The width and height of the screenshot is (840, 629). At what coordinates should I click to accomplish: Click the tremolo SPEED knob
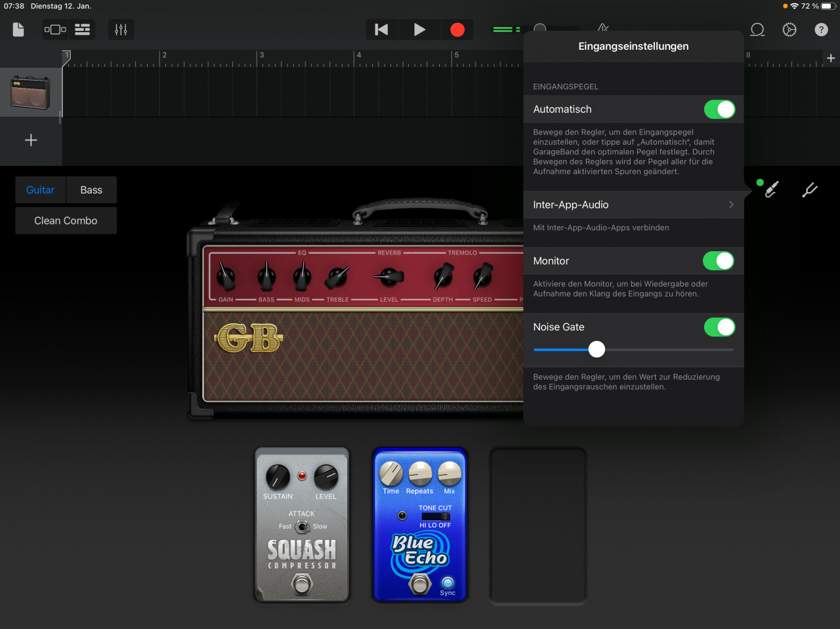pos(482,276)
